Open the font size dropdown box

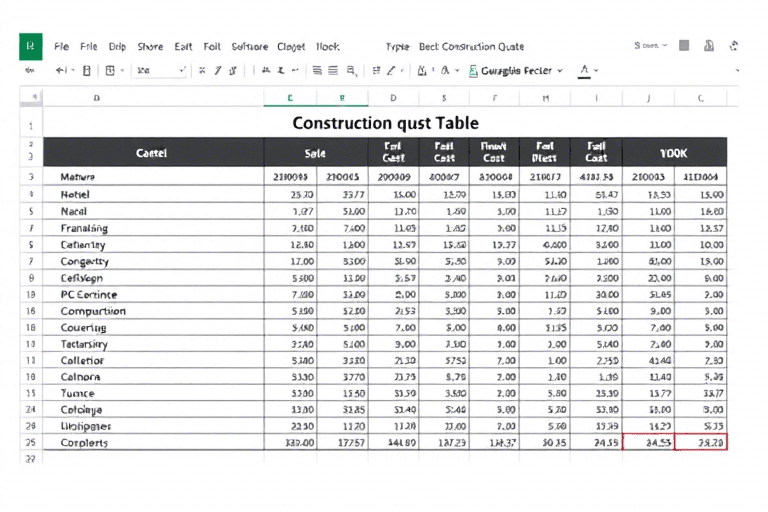click(x=159, y=71)
